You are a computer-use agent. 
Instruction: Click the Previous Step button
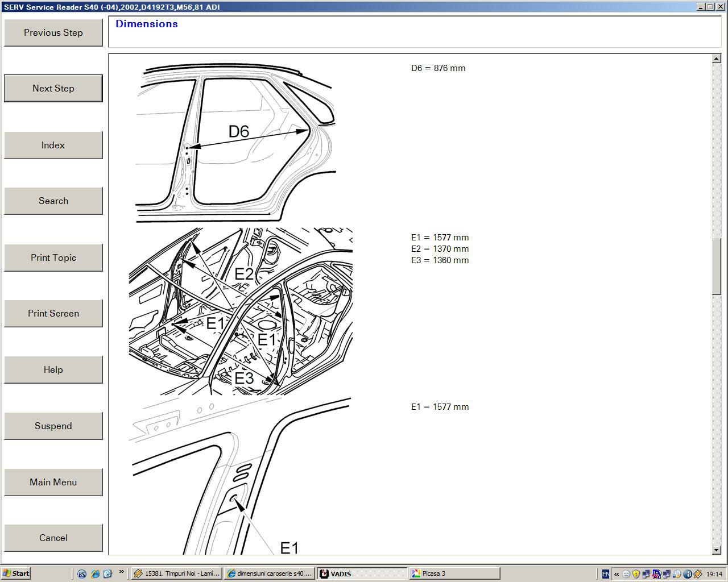tap(53, 33)
